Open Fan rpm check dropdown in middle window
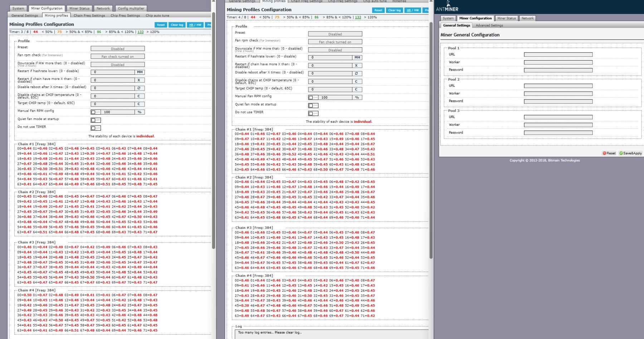Image resolution: width=644 pixels, height=339 pixels. [335, 42]
